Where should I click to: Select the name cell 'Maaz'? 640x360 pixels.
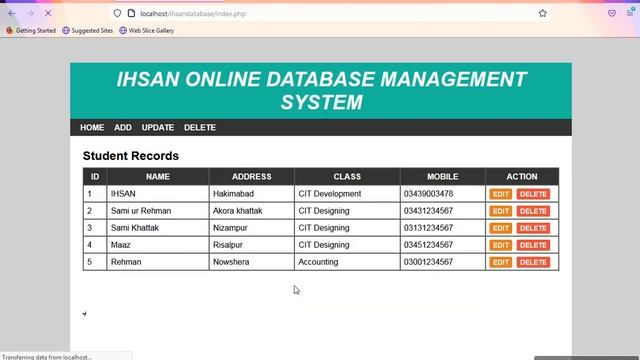pyautogui.click(x=158, y=245)
